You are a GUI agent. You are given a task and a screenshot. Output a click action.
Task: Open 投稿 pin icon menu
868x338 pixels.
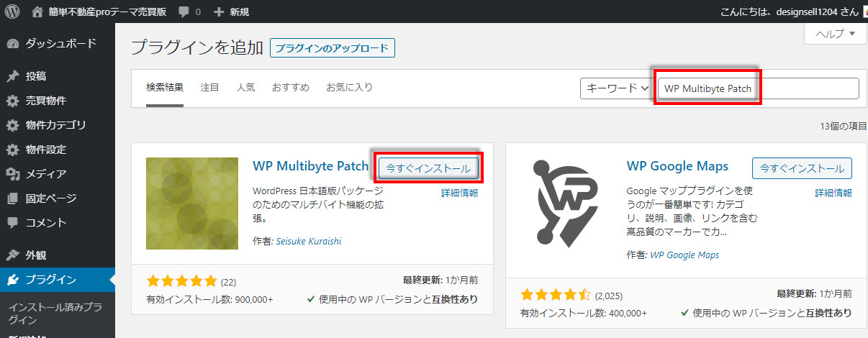pos(13,76)
